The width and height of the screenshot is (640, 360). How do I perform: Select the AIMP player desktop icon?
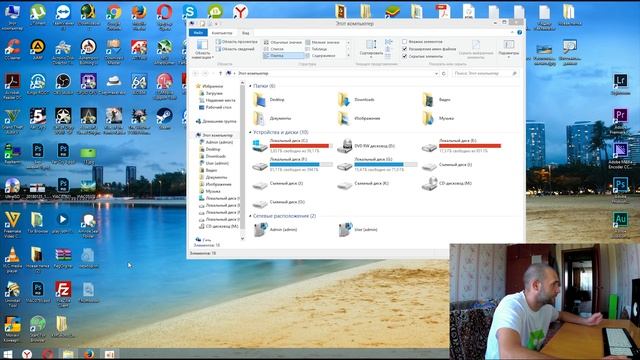[38, 50]
